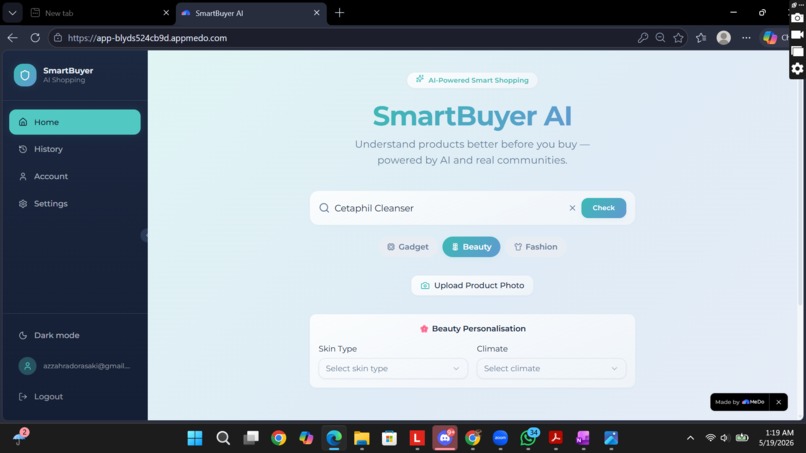The image size is (806, 453).
Task: Click the Check button
Action: click(603, 208)
